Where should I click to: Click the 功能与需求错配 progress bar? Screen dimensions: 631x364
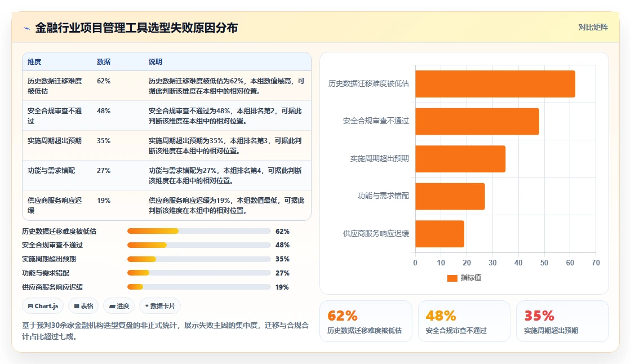point(199,273)
